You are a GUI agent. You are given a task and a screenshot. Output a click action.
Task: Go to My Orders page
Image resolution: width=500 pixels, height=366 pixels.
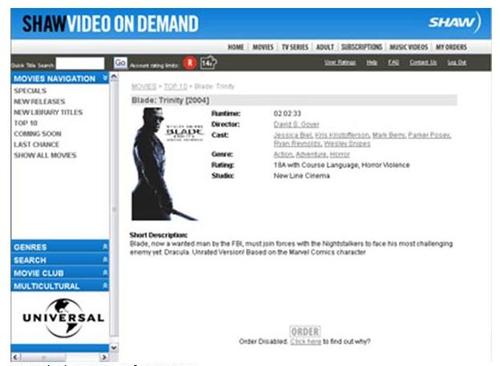coord(451,47)
